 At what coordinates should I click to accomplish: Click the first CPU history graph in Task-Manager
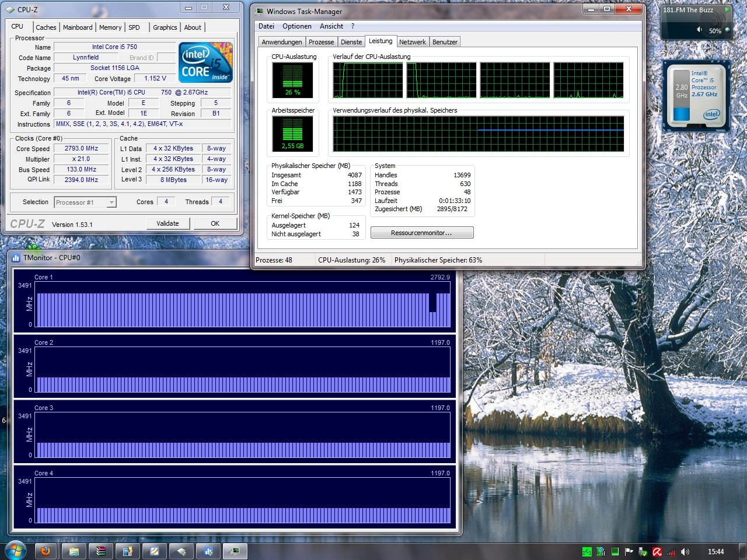(x=368, y=80)
